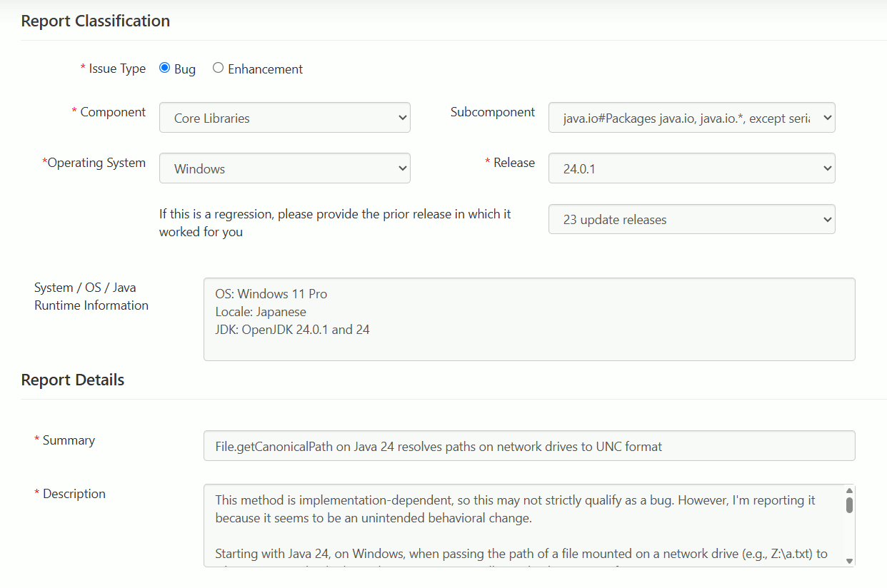Expand the Subcomponent dropdown showing java.io
887x588 pixels.
(691, 118)
